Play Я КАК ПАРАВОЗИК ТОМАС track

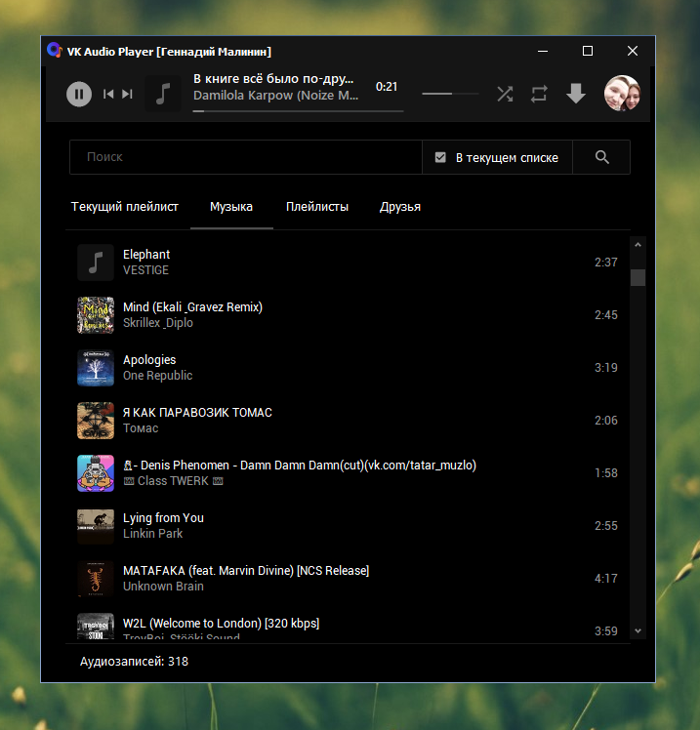[x=348, y=420]
